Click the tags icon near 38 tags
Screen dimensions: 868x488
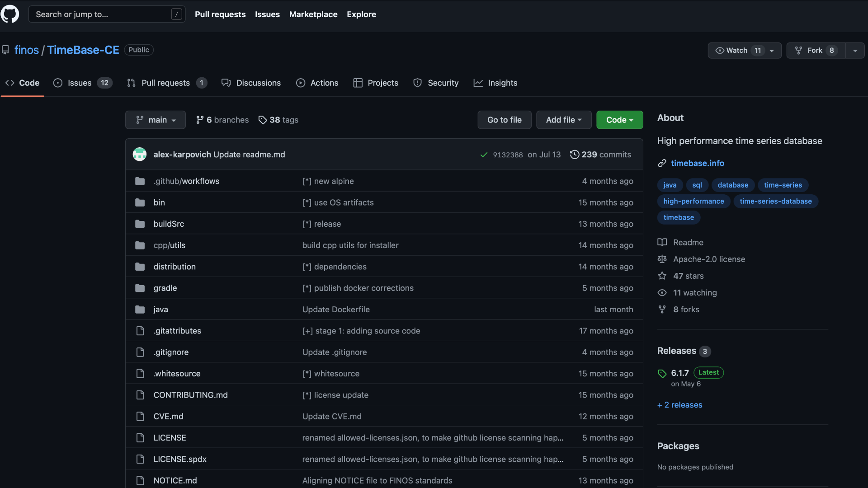[x=263, y=120]
